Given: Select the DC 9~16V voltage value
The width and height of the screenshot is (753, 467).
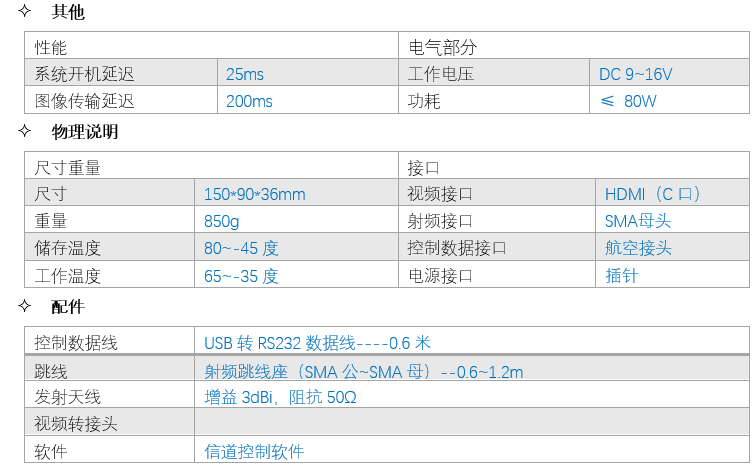Looking at the screenshot, I should click(635, 74).
